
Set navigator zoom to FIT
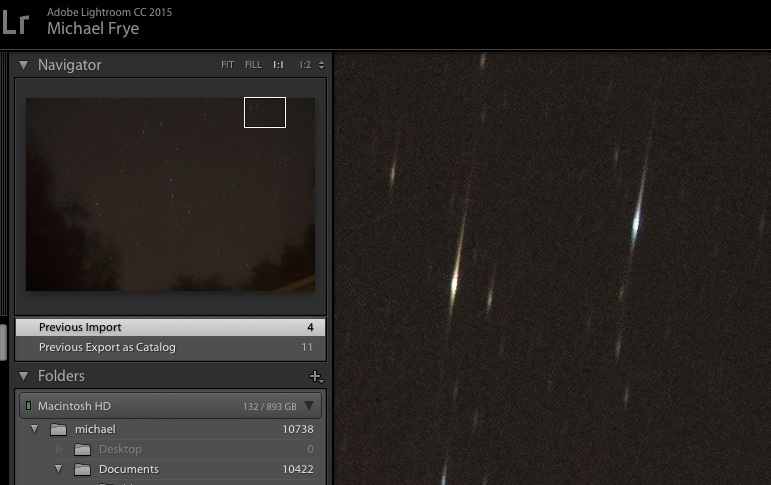pos(227,65)
